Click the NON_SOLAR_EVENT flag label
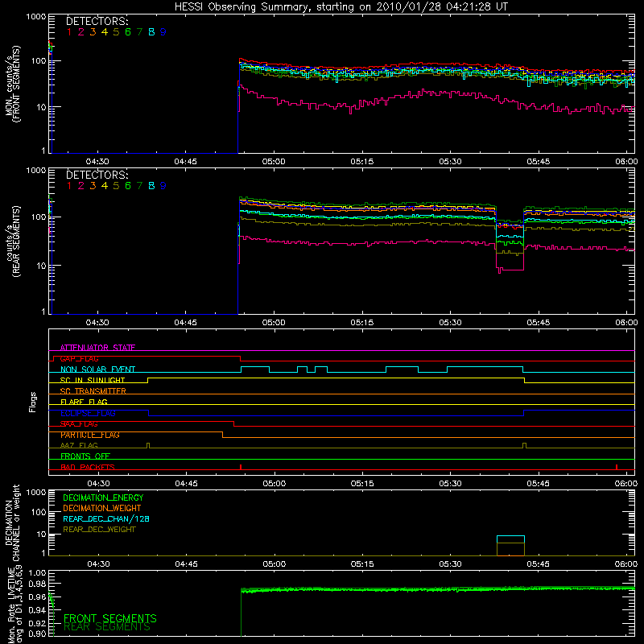644x644 pixels. click(x=97, y=369)
